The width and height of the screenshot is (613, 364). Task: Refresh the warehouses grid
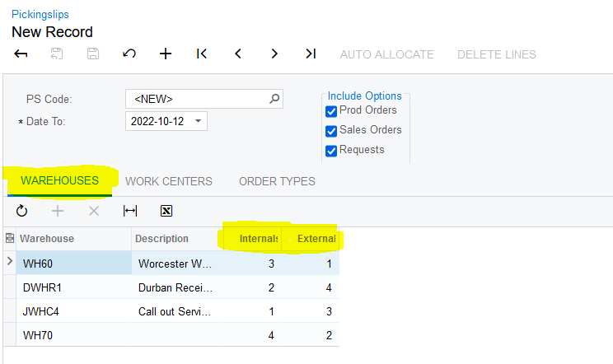21,211
